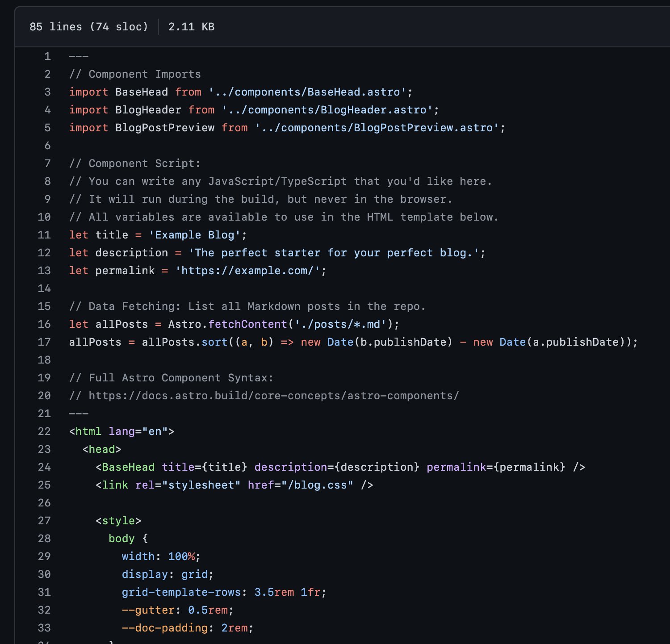Click the grid-template-rows property
Screen dimensions: 670x644
click(x=183, y=592)
